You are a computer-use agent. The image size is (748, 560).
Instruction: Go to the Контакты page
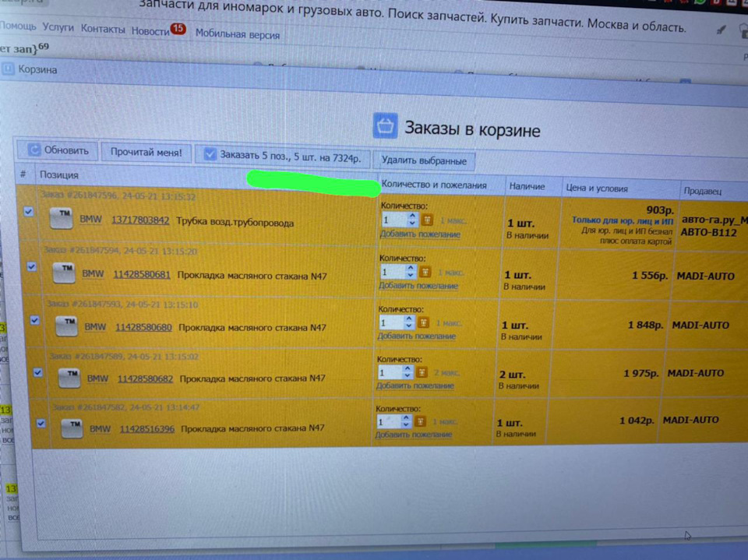[103, 29]
